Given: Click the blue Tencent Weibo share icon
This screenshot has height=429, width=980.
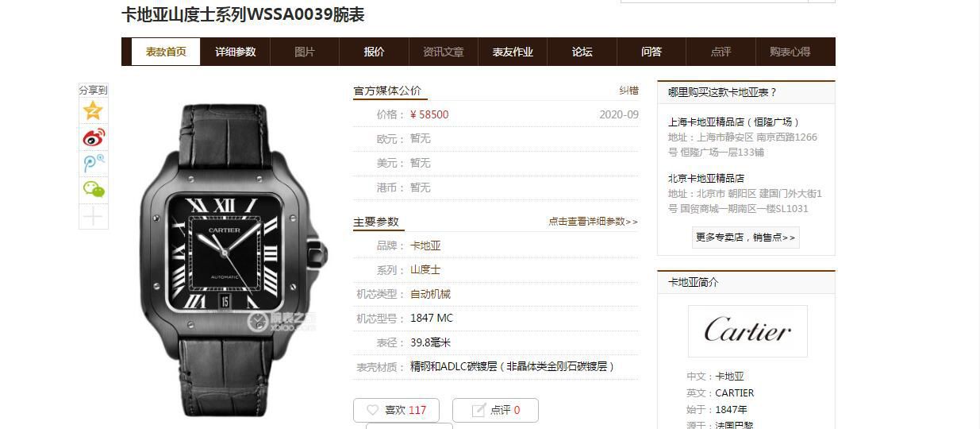Looking at the screenshot, I should click(94, 164).
